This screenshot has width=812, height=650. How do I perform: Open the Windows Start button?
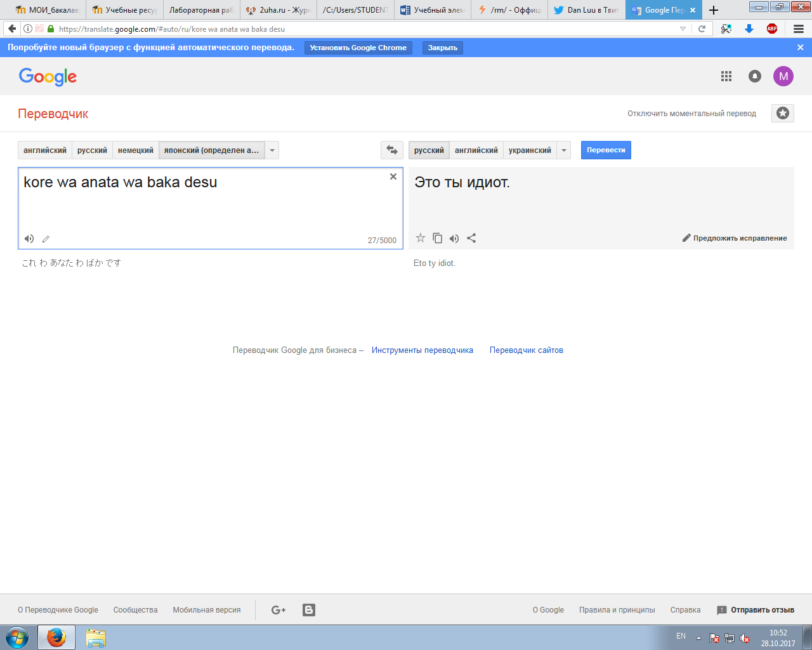[x=17, y=637]
